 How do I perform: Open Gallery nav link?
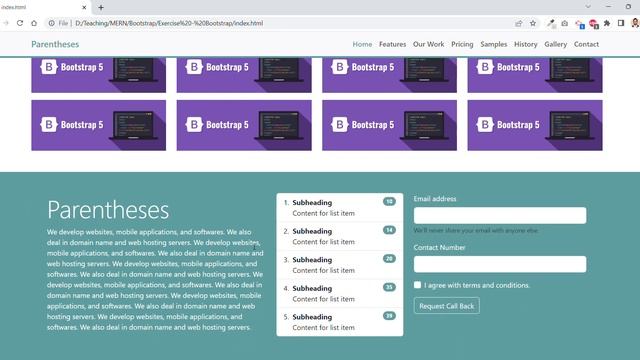(555, 44)
